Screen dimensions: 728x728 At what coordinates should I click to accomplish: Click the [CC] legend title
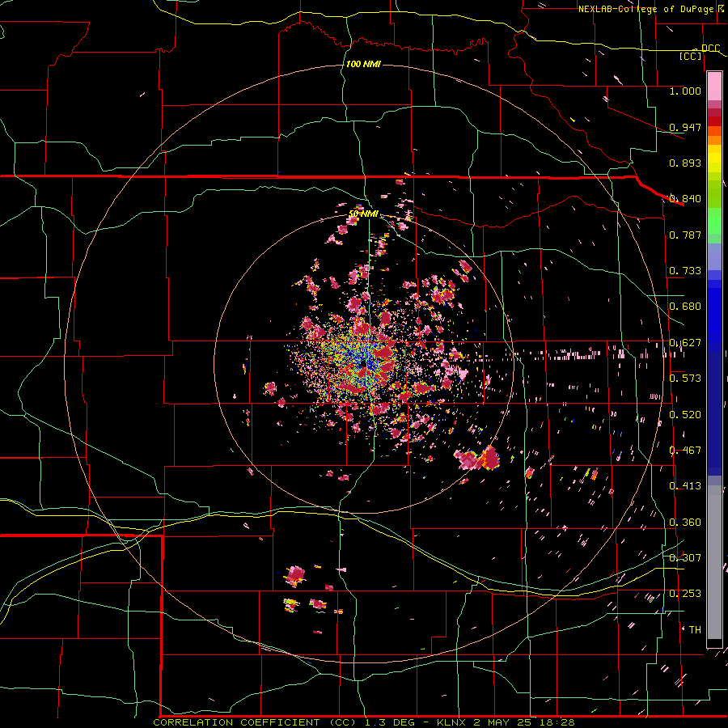point(691,56)
